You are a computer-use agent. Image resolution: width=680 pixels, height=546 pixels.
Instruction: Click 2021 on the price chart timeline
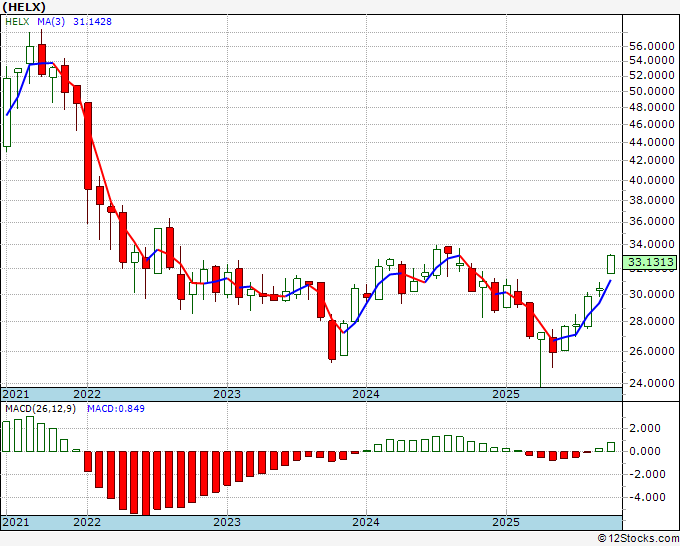click(16, 394)
